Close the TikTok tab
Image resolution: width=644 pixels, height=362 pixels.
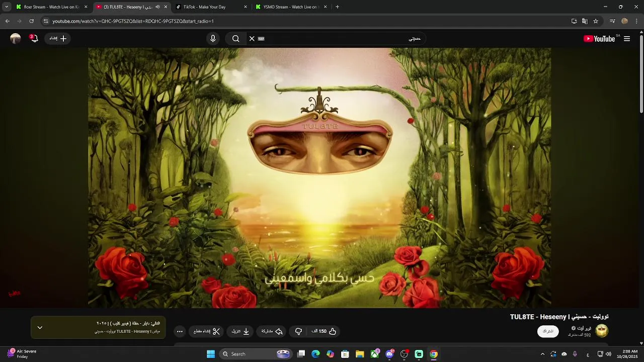click(x=246, y=7)
